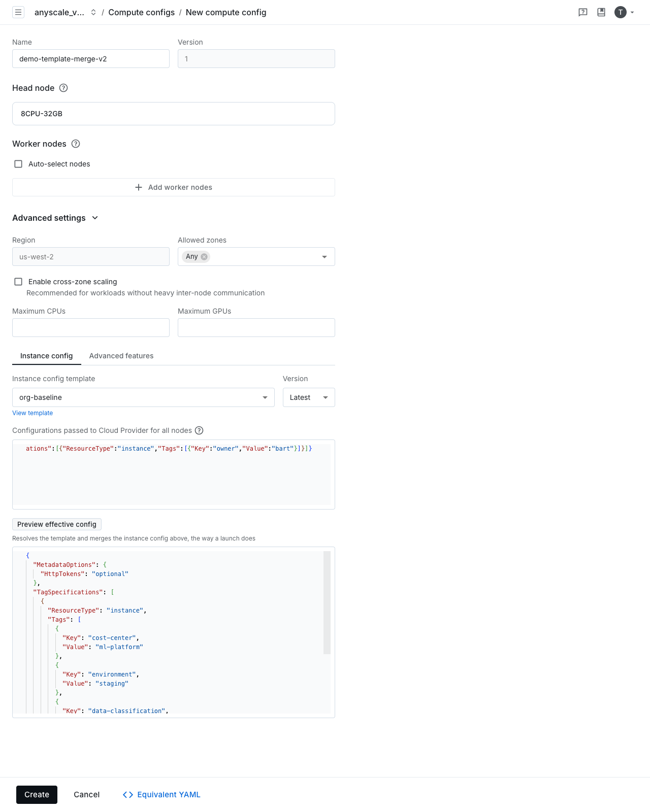The width and height of the screenshot is (650, 812).
Task: Go to Compute configs breadcrumb
Action: click(141, 12)
